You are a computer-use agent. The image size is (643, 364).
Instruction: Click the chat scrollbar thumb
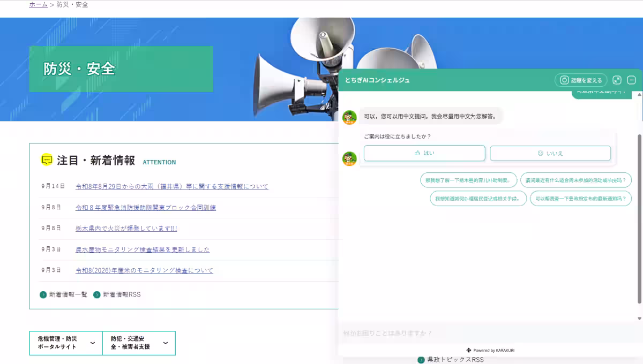tap(639, 218)
